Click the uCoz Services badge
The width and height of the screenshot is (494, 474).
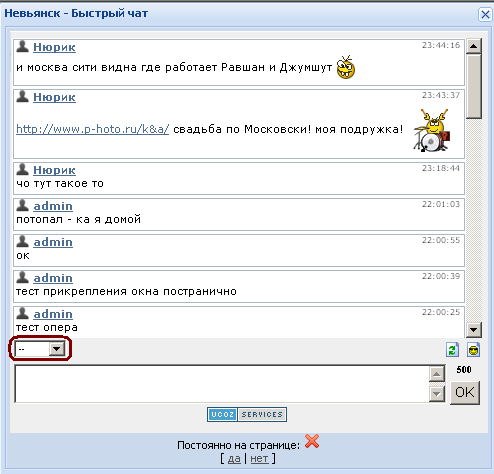247,414
